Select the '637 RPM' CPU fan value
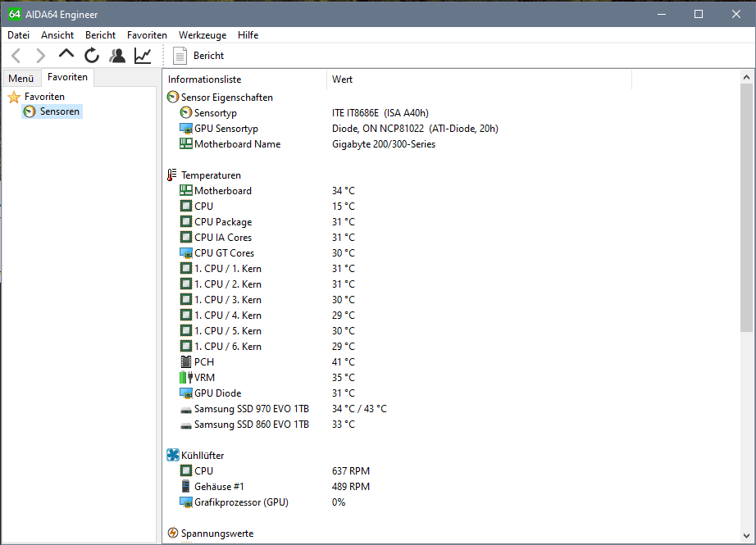756x545 pixels. (350, 470)
